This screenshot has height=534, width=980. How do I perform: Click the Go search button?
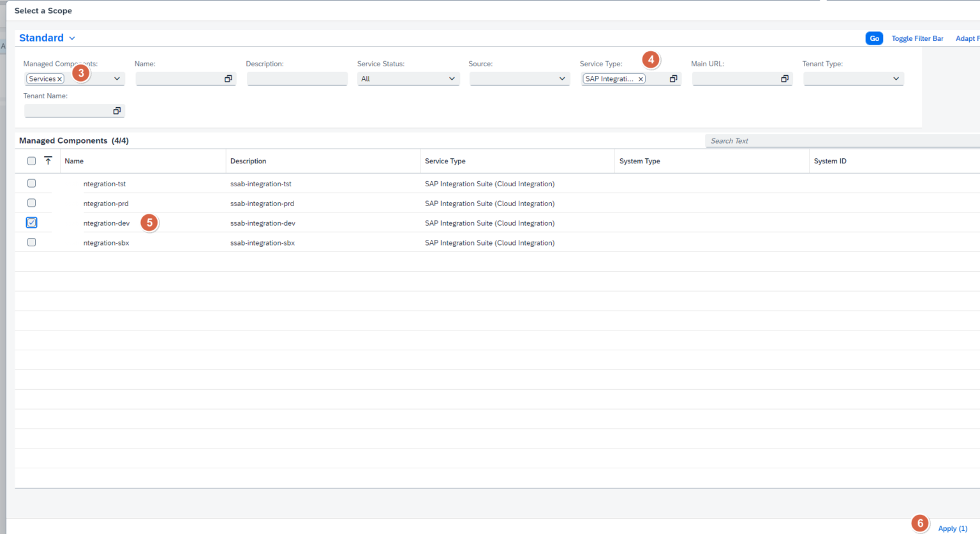pos(874,38)
